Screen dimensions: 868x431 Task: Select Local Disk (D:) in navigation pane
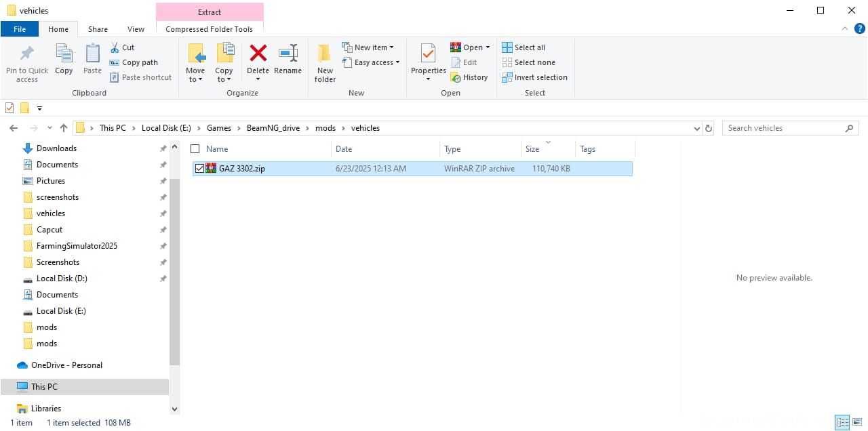tap(62, 279)
